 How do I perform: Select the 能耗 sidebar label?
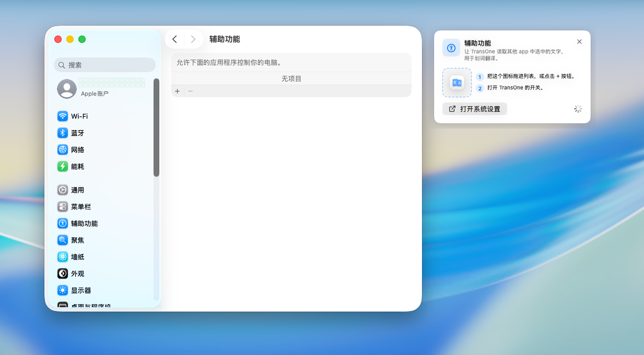[78, 166]
